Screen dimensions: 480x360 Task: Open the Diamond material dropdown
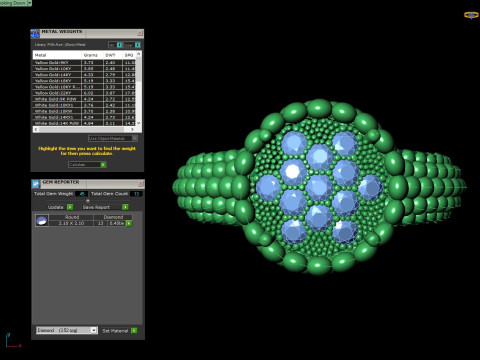click(x=94, y=330)
